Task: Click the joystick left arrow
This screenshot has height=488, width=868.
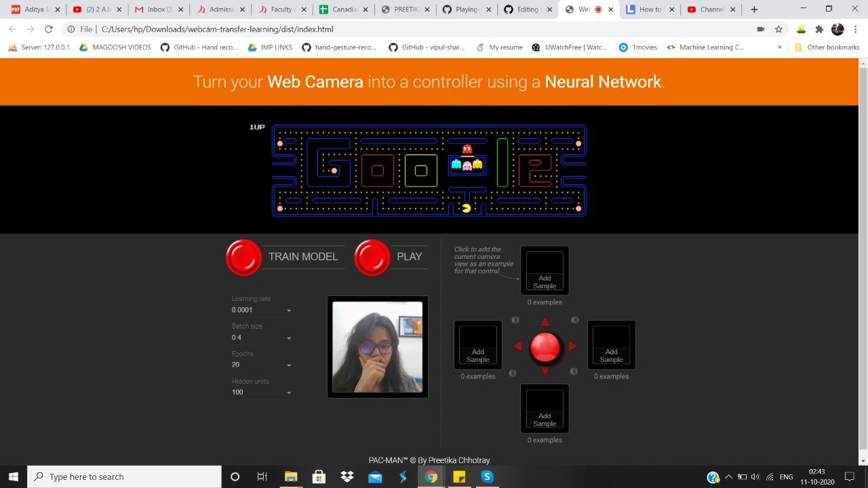Action: [x=517, y=346]
